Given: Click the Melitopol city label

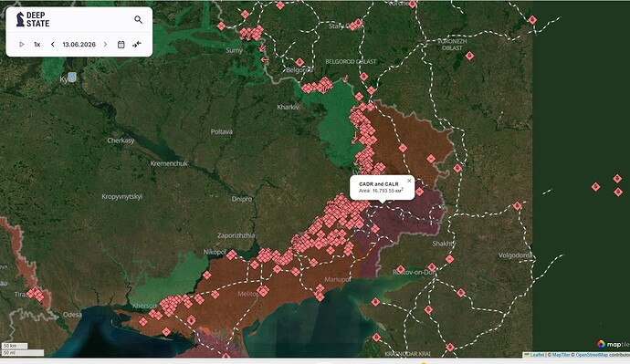Looking at the screenshot, I should [248, 294].
